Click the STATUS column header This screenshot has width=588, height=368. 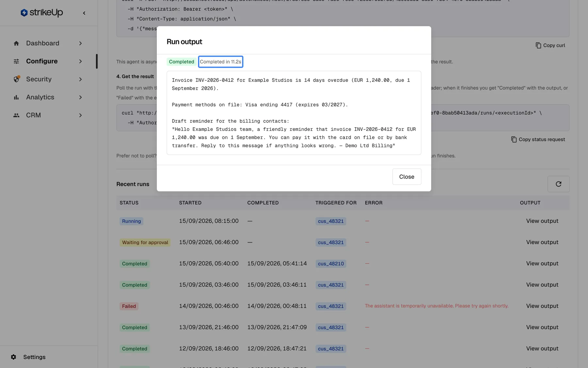[129, 203]
